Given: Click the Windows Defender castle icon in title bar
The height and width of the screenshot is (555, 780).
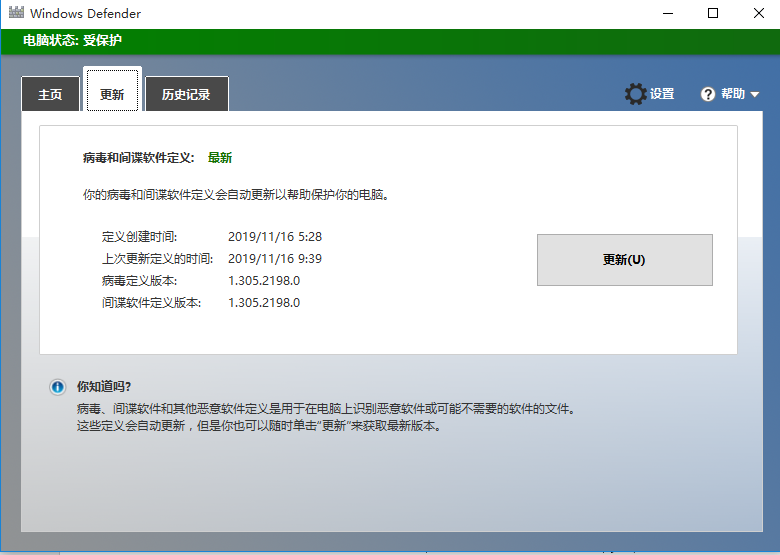Looking at the screenshot, I should click(x=16, y=12).
